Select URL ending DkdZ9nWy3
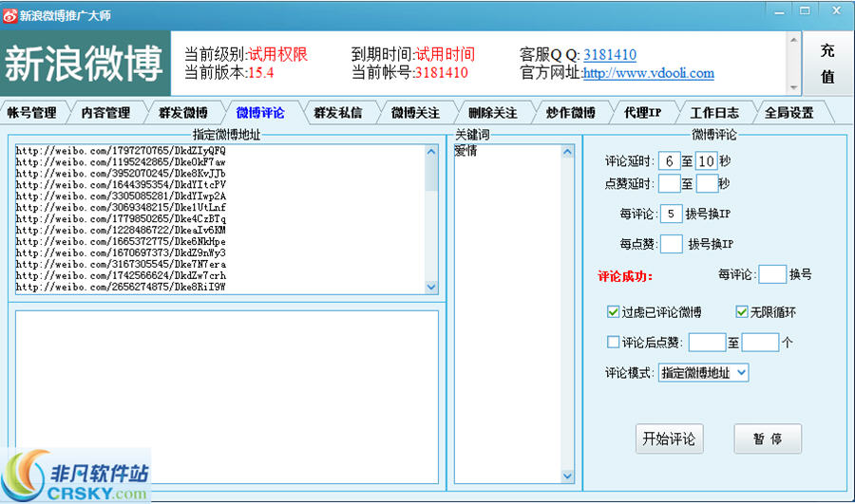This screenshot has width=855, height=504. pyautogui.click(x=121, y=252)
